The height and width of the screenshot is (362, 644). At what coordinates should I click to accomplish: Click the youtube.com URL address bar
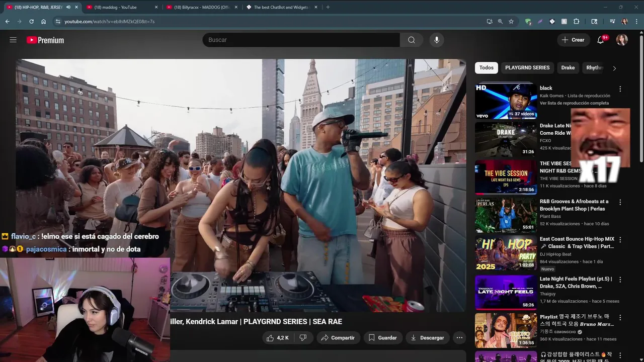point(272,22)
